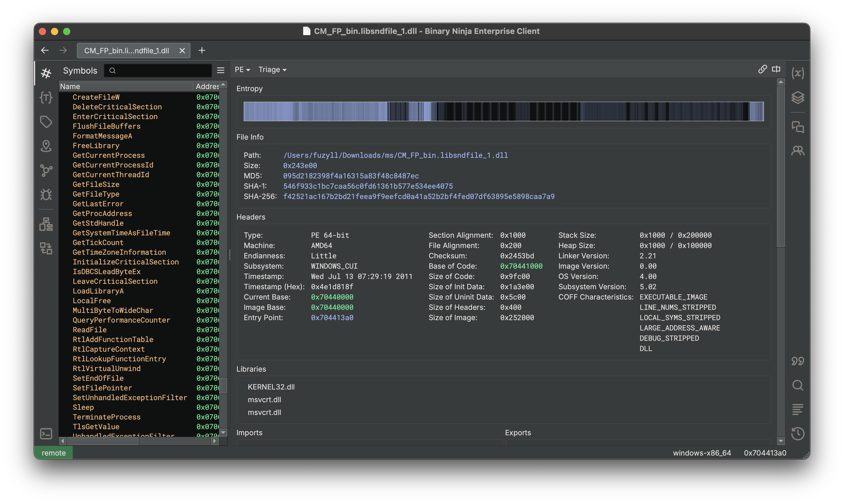Open the scripting console icon
This screenshot has width=844, height=504.
[46, 434]
